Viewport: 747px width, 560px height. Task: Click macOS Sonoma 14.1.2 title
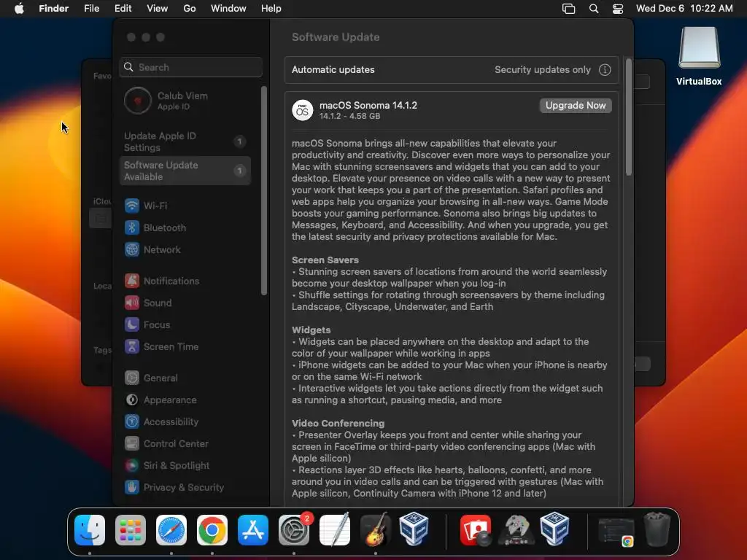(368, 105)
